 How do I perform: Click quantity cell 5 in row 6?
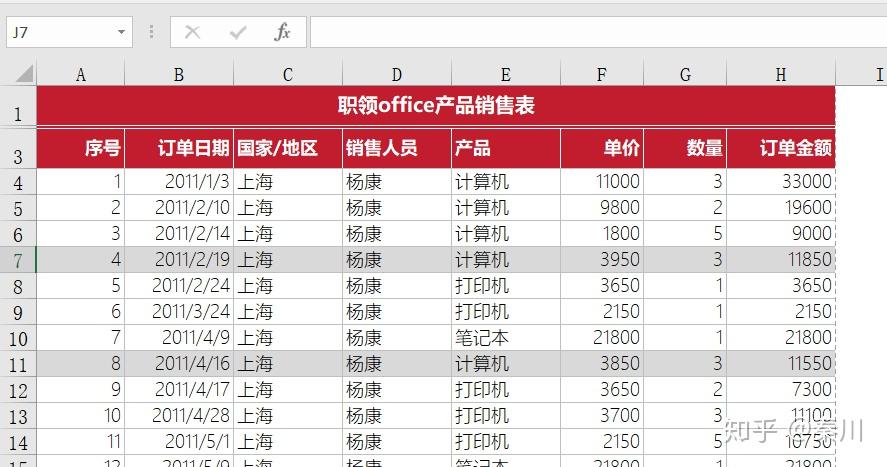pos(685,234)
